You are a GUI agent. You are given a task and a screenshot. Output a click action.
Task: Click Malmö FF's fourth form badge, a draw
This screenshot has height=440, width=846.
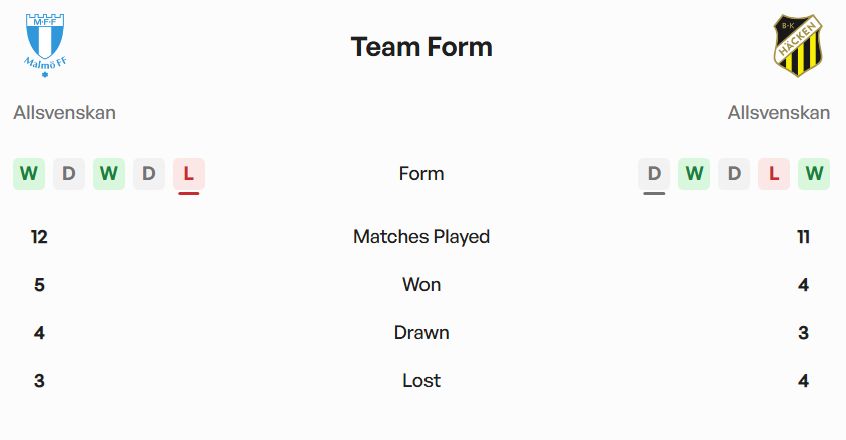149,174
